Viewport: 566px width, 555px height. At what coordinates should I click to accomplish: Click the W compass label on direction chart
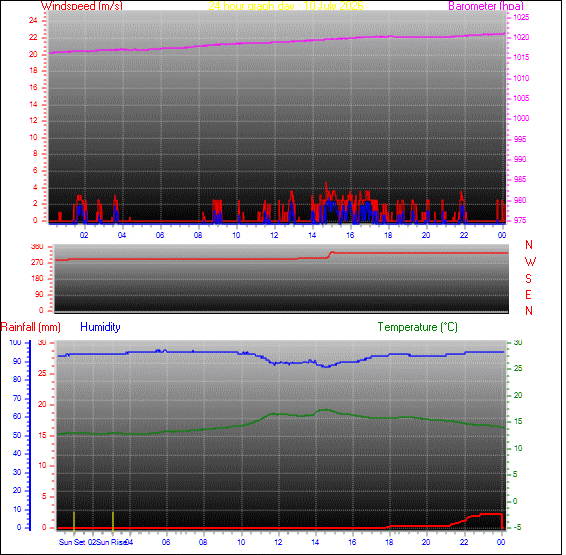pyautogui.click(x=530, y=262)
